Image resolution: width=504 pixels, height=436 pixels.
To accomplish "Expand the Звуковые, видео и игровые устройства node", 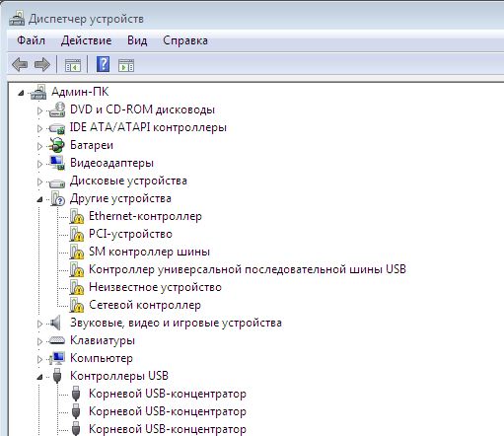I will click(x=39, y=324).
